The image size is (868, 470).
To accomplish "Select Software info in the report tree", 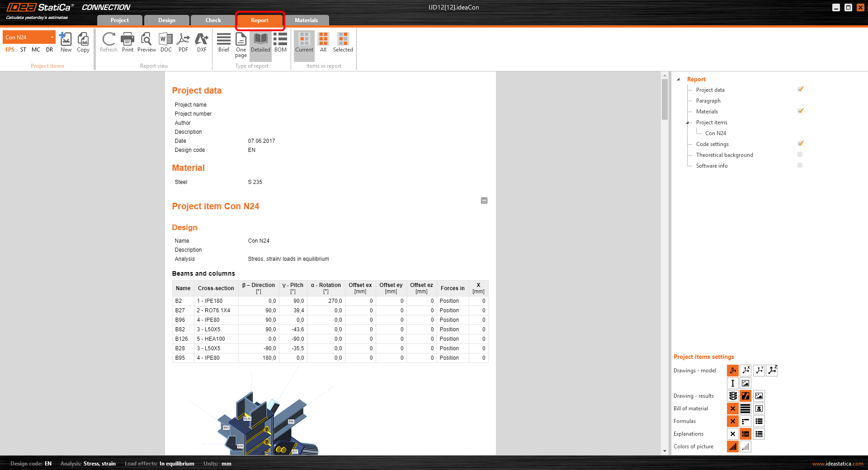I will click(712, 166).
